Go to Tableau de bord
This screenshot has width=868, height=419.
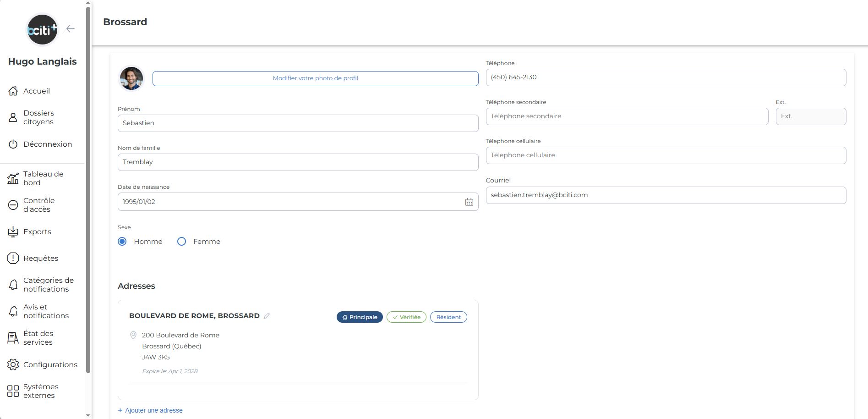[x=43, y=178]
